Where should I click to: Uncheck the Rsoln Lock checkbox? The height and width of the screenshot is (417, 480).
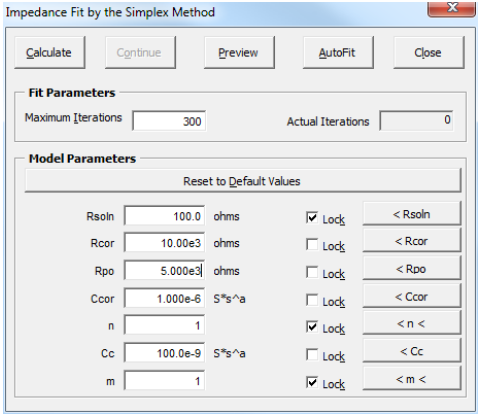pyautogui.click(x=312, y=218)
